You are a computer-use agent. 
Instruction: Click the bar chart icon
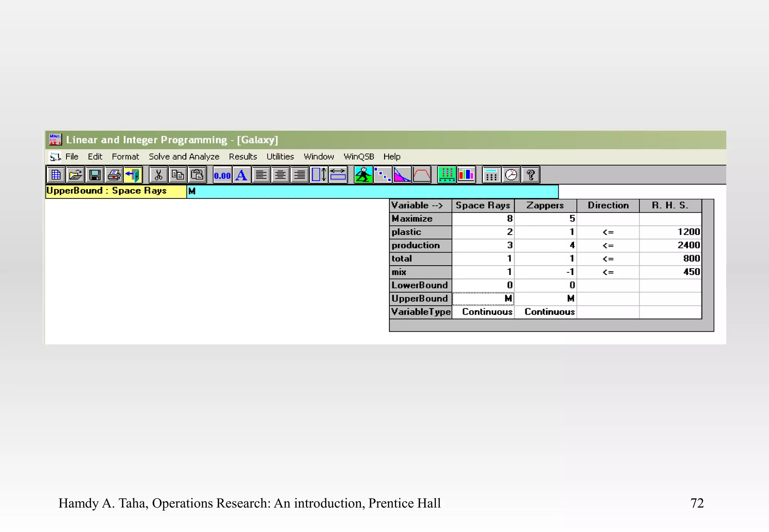pyautogui.click(x=466, y=175)
